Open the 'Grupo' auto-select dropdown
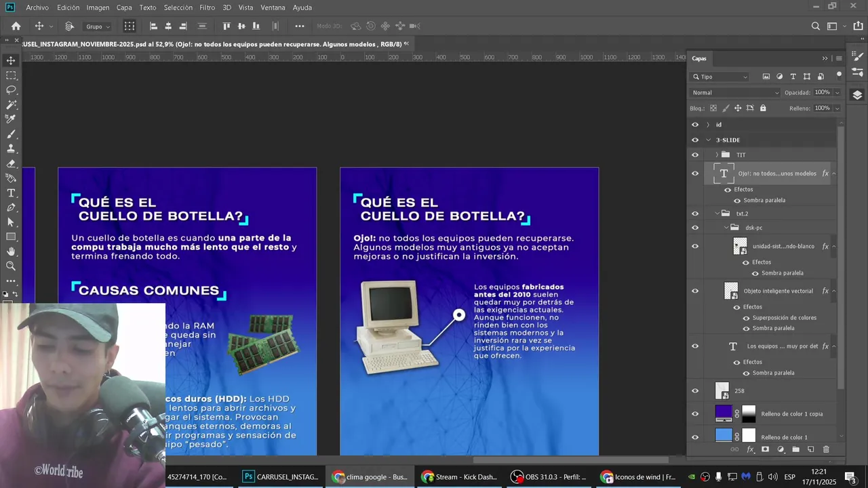The width and height of the screenshot is (868, 488). tap(98, 26)
